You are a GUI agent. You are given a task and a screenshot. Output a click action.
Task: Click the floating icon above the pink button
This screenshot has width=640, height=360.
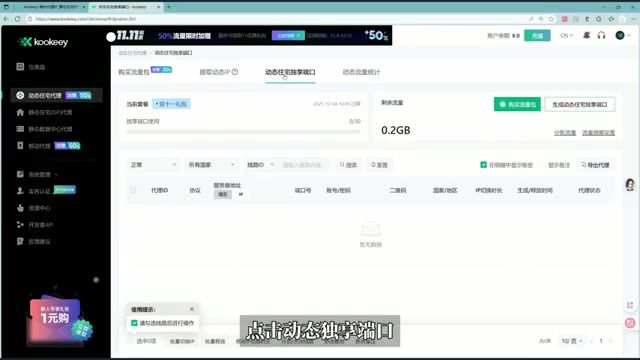[x=630, y=305]
